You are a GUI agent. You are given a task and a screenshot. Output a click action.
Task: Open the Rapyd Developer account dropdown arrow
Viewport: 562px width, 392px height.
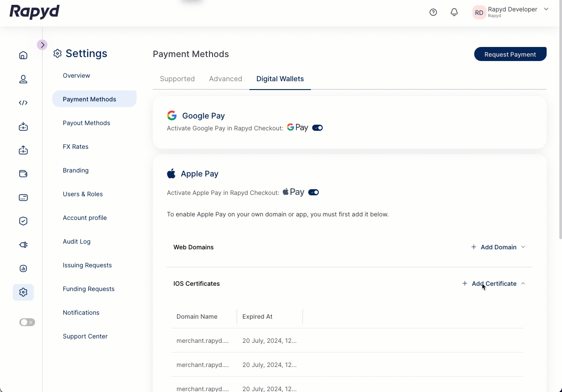point(546,9)
